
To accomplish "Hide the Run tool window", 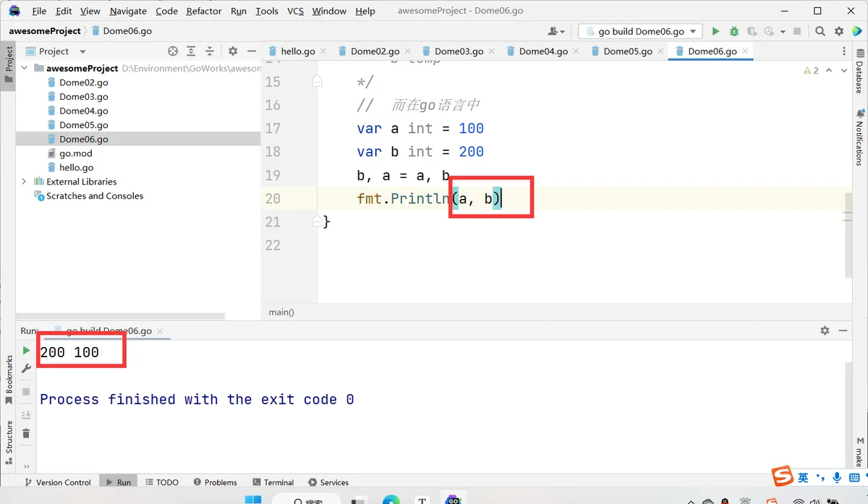I will [x=843, y=330].
